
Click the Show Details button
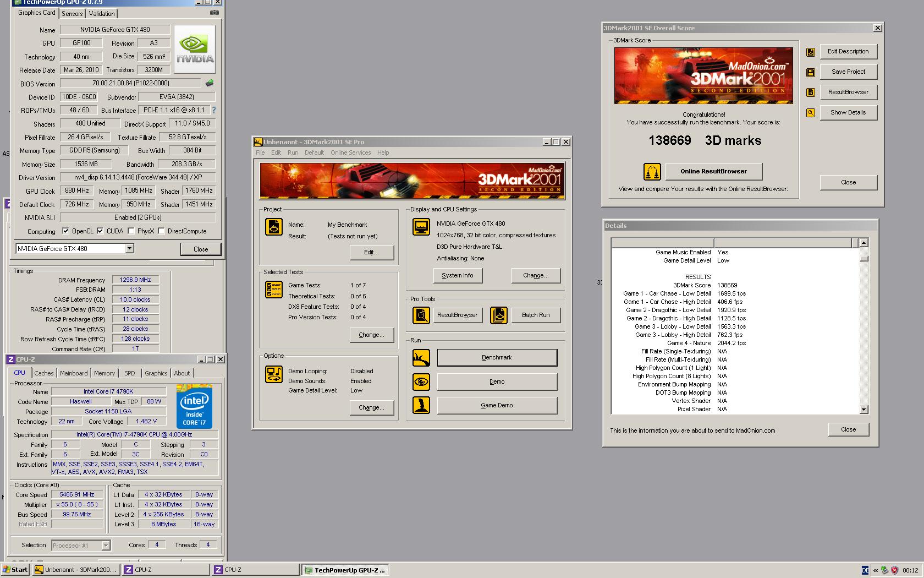[x=848, y=113]
